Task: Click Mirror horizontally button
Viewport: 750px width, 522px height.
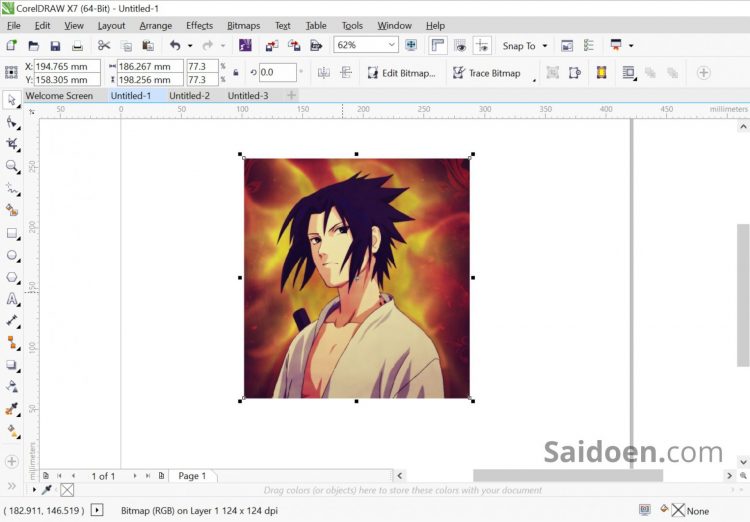Action: (x=324, y=73)
